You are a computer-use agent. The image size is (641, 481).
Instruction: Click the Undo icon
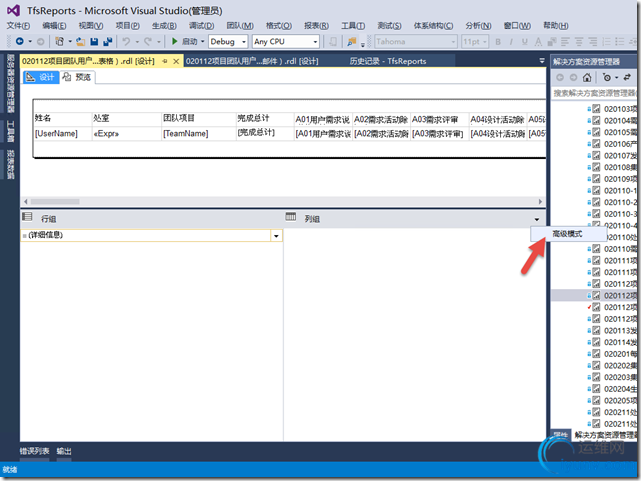(126, 41)
